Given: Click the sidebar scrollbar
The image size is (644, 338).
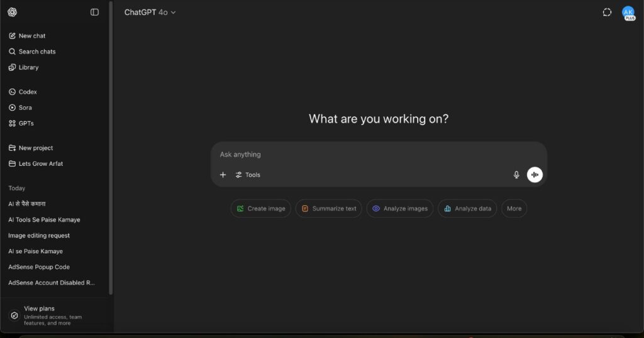Looking at the screenshot, I should tap(111, 148).
